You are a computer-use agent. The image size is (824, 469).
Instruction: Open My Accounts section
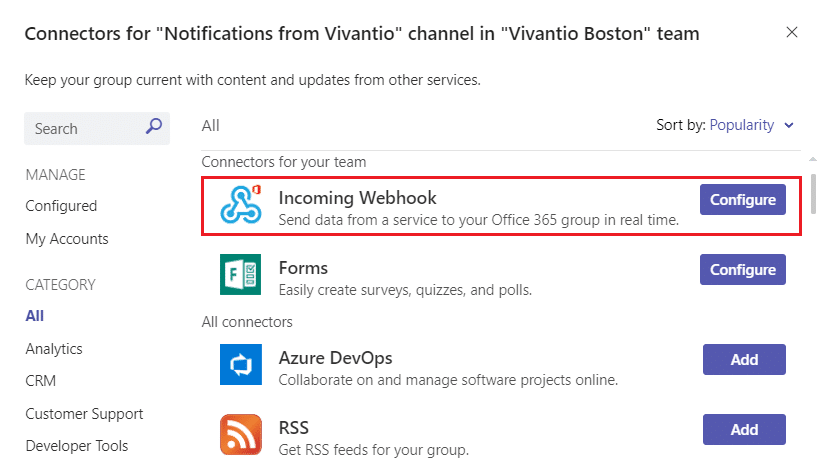pyautogui.click(x=67, y=239)
